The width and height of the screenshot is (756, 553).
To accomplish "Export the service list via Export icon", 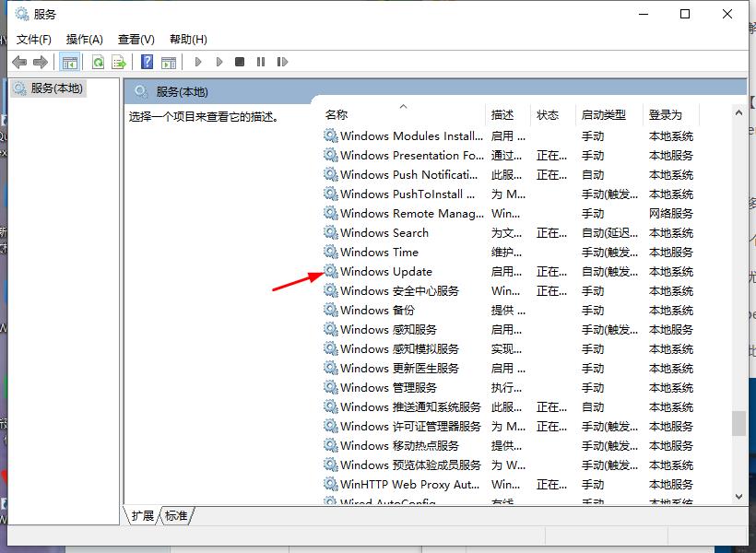I will click(118, 62).
